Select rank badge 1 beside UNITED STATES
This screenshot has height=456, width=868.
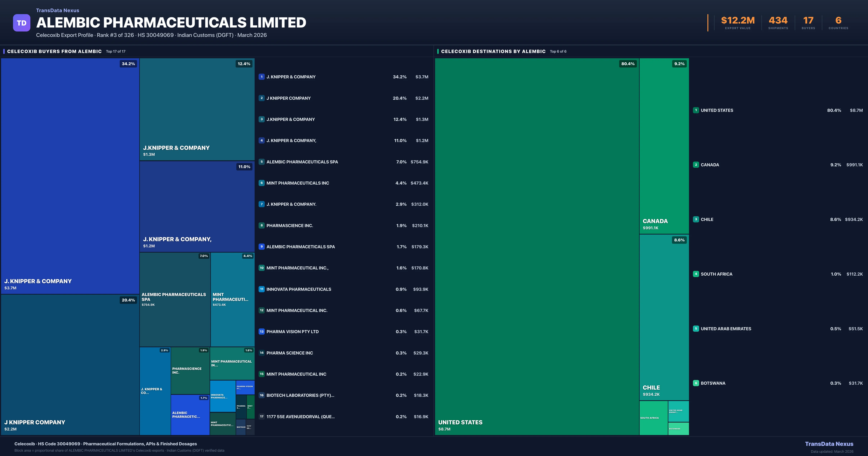point(696,110)
